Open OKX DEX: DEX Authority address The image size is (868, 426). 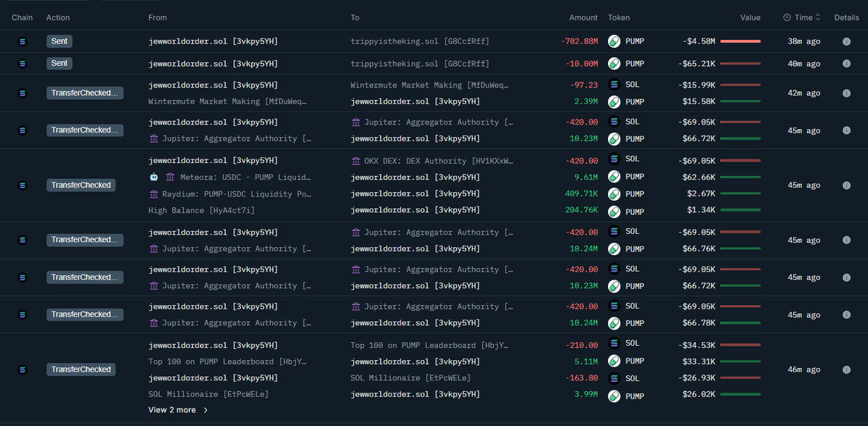point(438,161)
